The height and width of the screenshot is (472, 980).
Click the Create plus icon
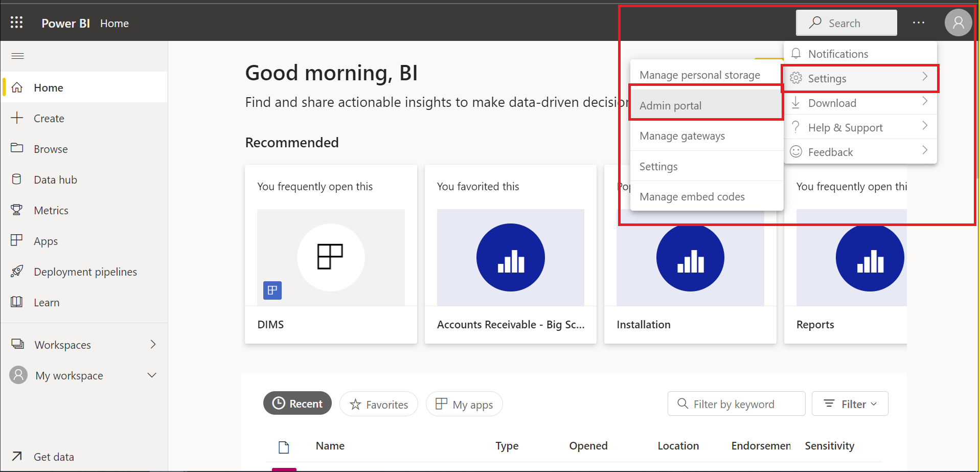17,118
